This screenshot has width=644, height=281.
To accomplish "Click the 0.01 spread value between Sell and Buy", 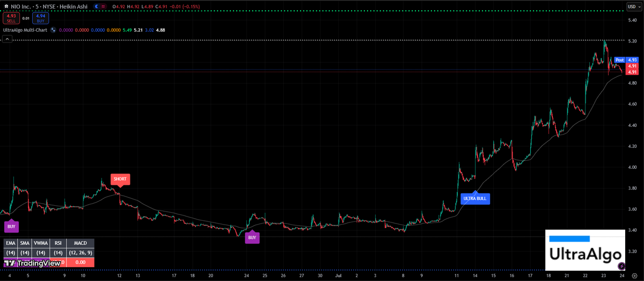I will [26, 18].
